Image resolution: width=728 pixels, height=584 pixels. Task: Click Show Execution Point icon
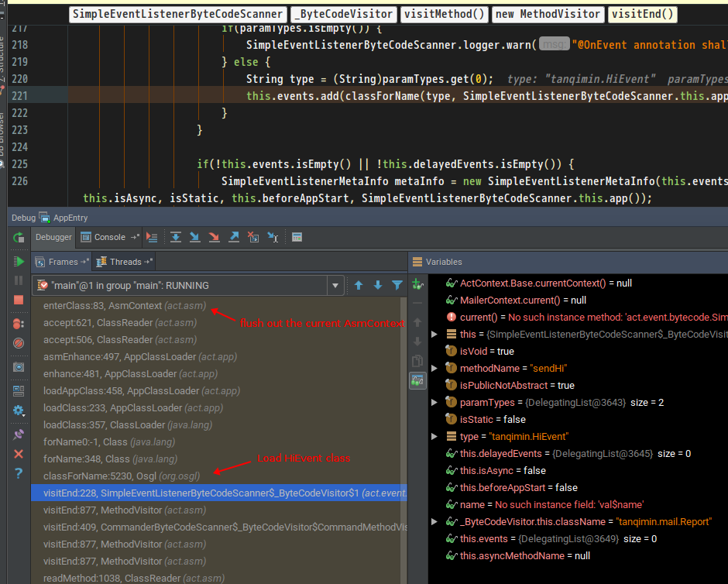point(152,237)
